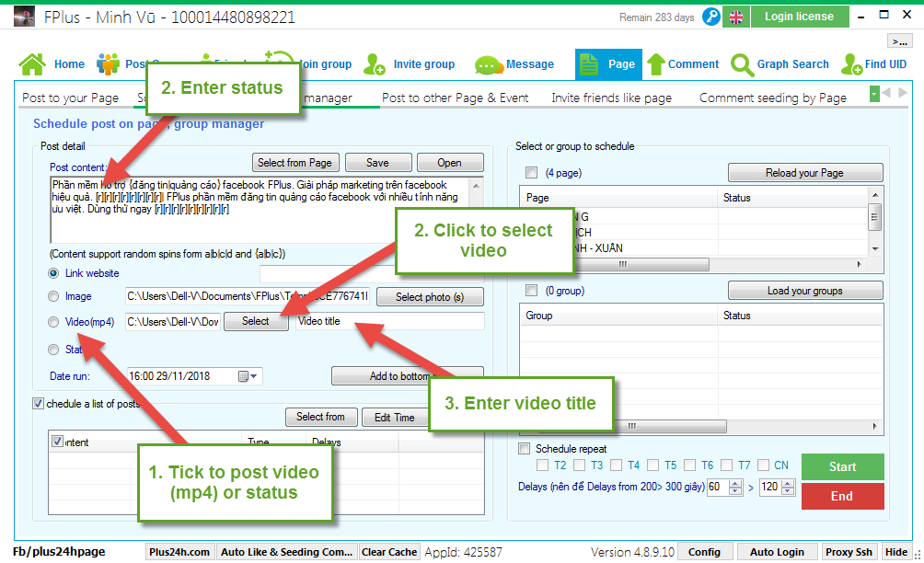This screenshot has width=924, height=563.
Task: Decrease the 120 delay value with down arrow
Action: [x=788, y=491]
